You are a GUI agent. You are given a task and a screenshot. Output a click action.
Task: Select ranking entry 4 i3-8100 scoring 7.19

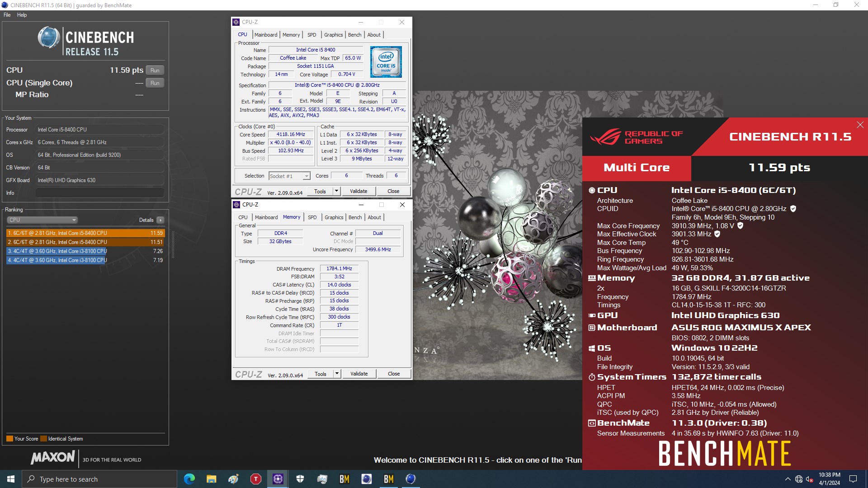pyautogui.click(x=85, y=260)
